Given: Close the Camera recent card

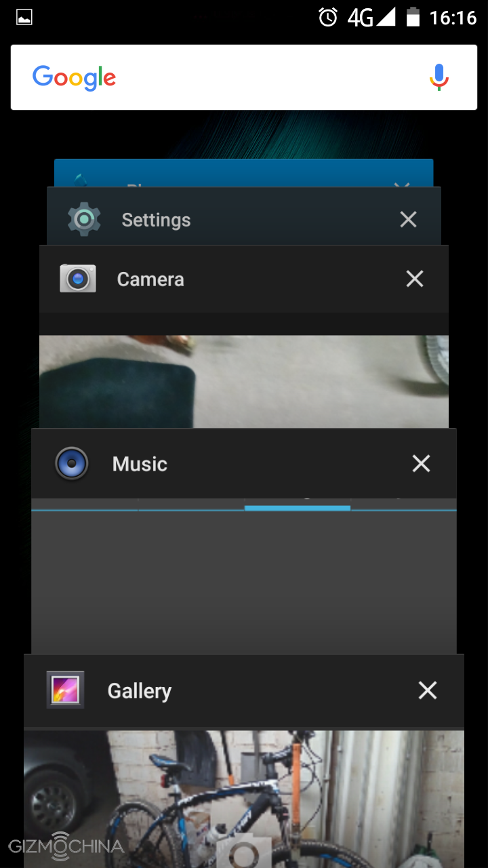Looking at the screenshot, I should click(414, 279).
